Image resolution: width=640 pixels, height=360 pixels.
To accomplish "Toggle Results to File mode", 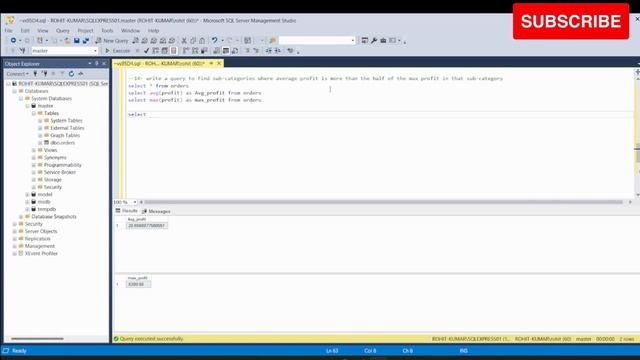I will click(x=235, y=51).
